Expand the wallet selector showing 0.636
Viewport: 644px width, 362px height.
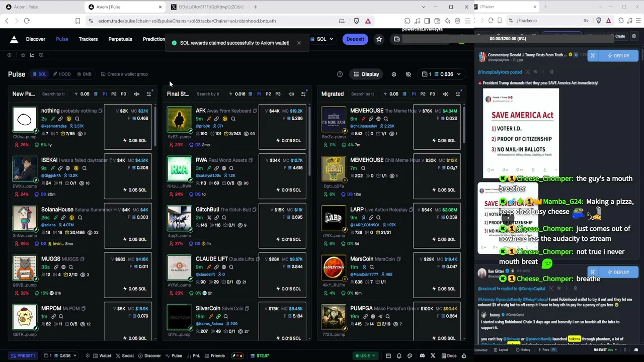pyautogui.click(x=442, y=74)
